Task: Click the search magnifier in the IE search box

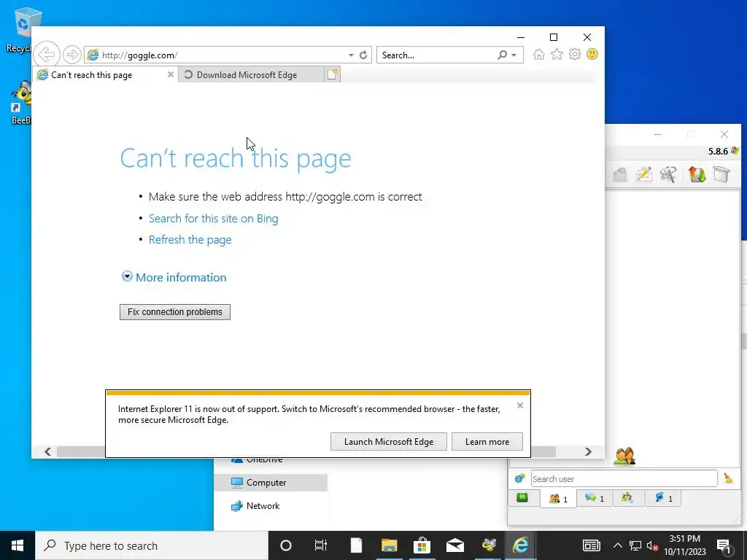Action: (502, 55)
